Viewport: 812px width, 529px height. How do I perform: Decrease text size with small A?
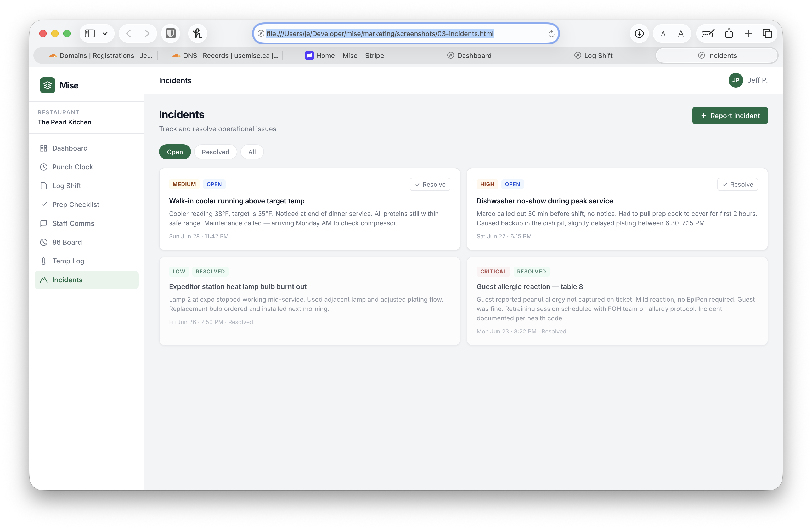663,33
